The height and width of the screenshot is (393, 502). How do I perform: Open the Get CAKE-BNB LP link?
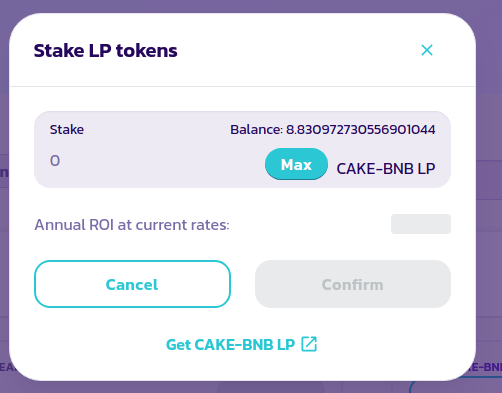(230, 344)
